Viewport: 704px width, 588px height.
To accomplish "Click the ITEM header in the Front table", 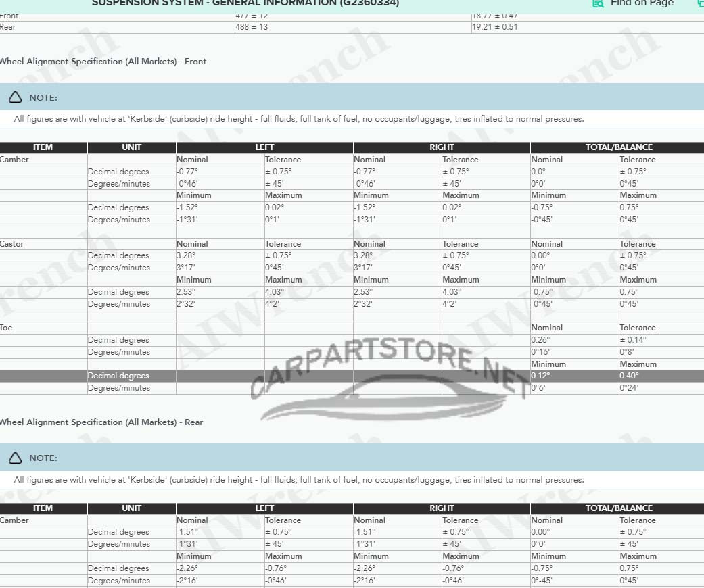I will (x=43, y=147).
